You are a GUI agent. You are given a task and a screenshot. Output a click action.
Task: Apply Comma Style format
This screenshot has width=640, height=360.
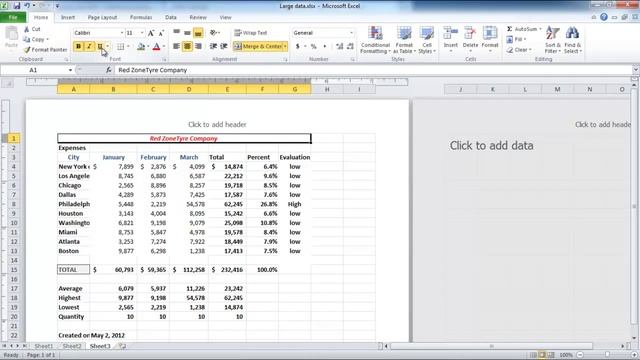[x=325, y=47]
